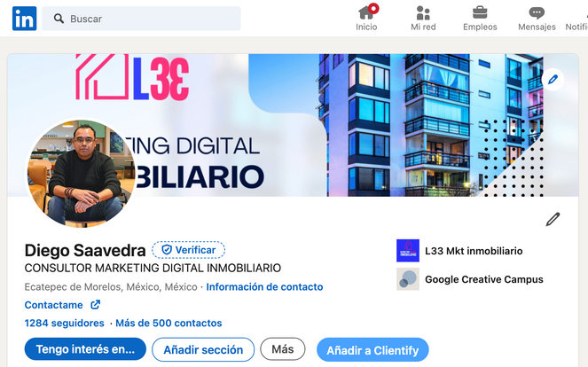Click the pencil icon to edit profile intro
Image resolution: width=588 pixels, height=367 pixels.
pos(553,219)
